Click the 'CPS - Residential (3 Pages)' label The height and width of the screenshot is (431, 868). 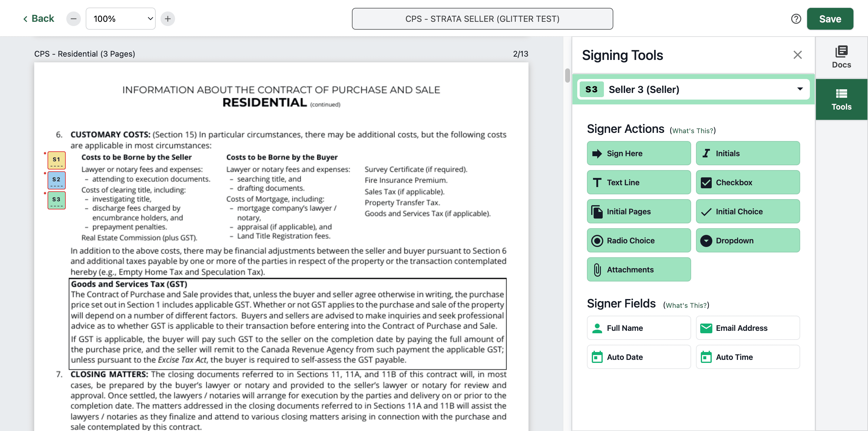click(84, 54)
